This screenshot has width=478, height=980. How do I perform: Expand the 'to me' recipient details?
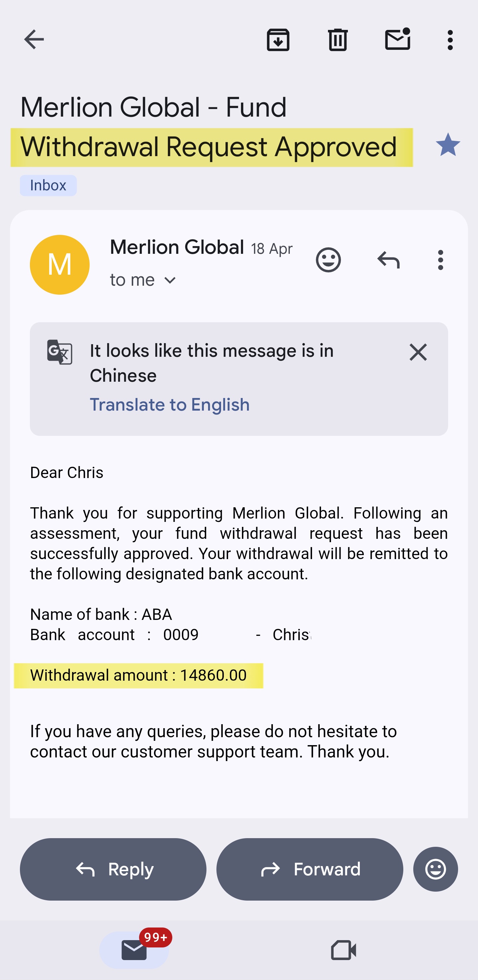[x=143, y=280]
